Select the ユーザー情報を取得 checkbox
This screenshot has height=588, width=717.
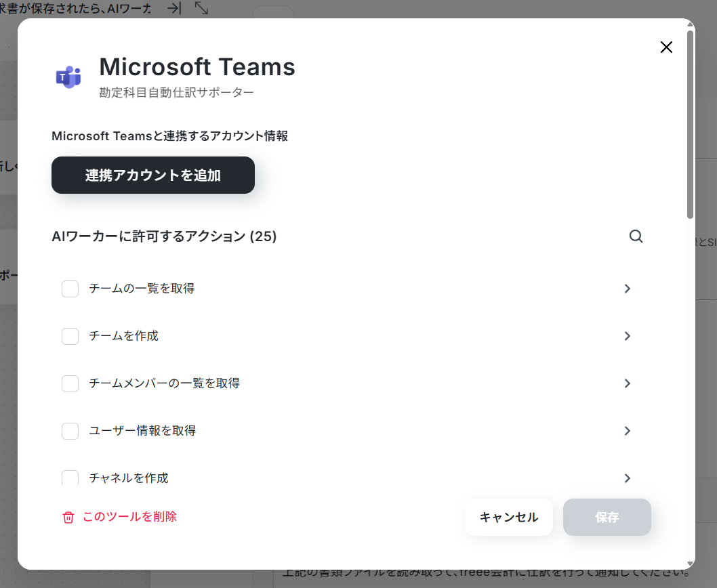[x=70, y=431]
